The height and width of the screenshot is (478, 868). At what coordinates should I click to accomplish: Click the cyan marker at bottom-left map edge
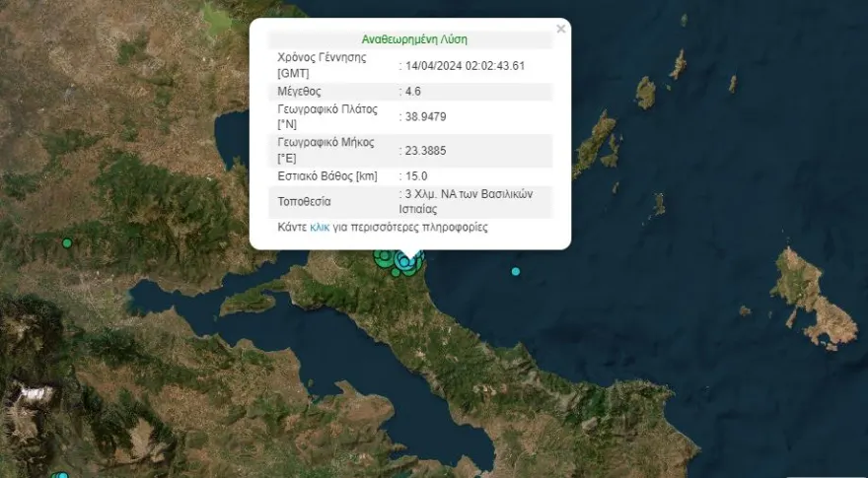pyautogui.click(x=61, y=476)
